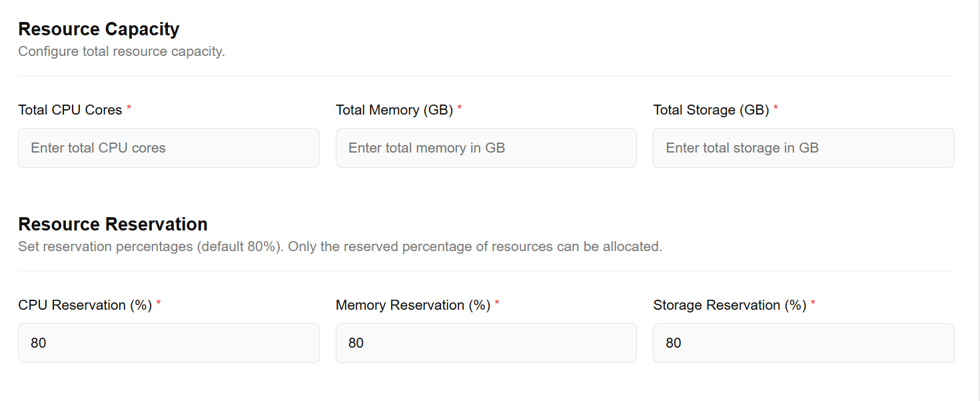Click the "Total Storage (GB)" label
The height and width of the screenshot is (401, 980).
(x=711, y=110)
